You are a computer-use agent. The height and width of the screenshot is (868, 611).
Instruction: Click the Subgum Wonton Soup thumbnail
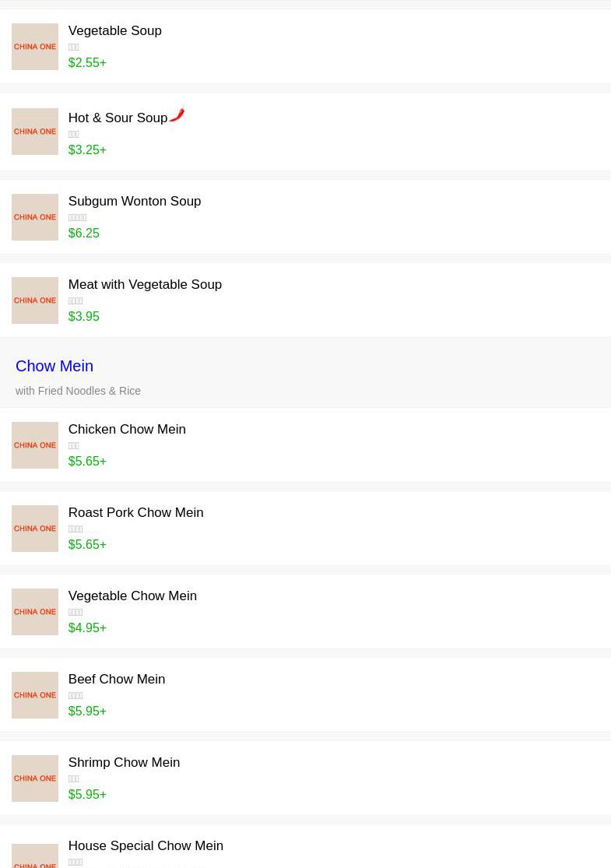35,217
